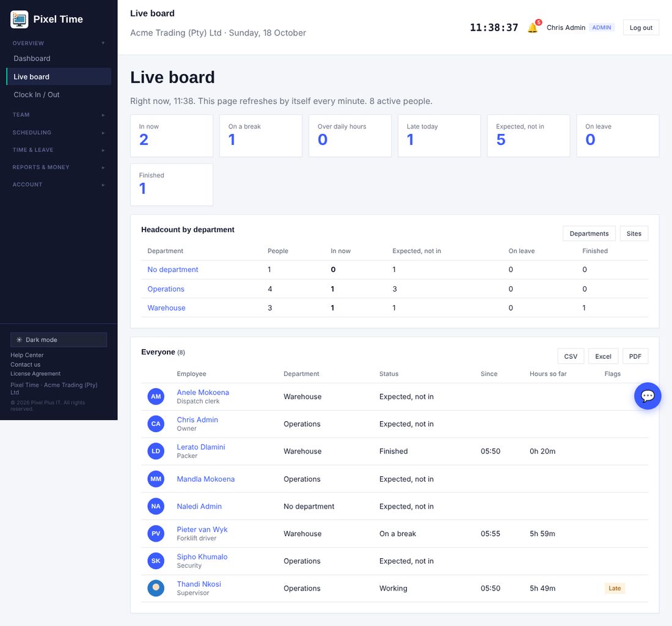Open the Help Center link
The image size is (672, 626).
(x=27, y=355)
